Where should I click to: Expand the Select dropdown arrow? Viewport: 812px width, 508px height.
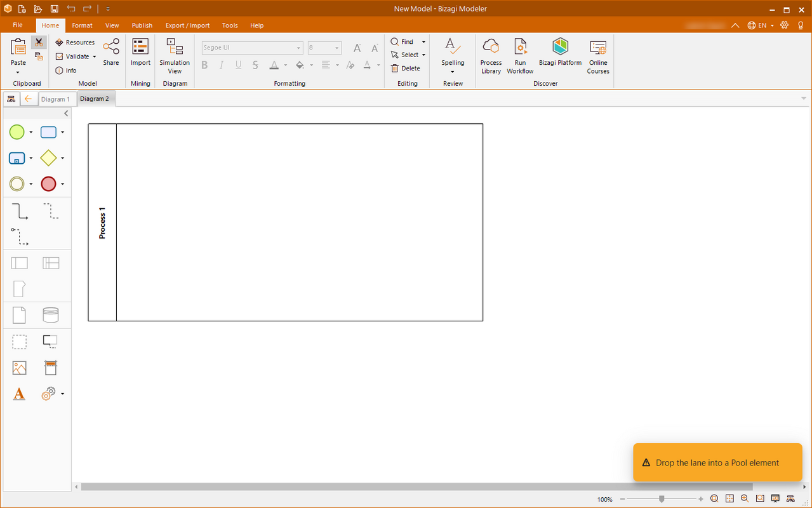[x=423, y=55]
